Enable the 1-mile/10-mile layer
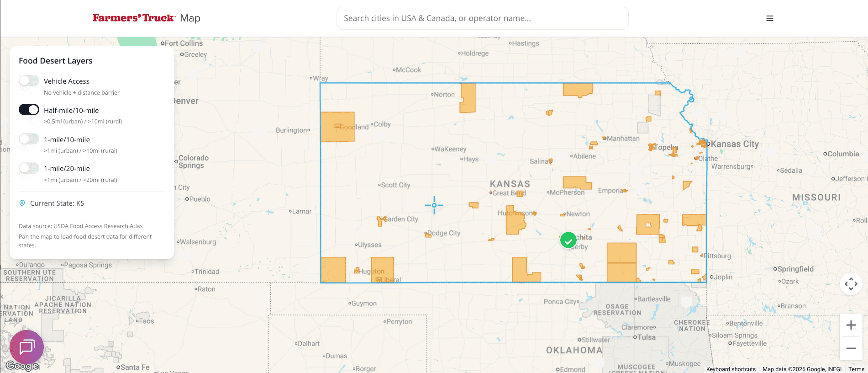The height and width of the screenshot is (373, 868). [29, 139]
